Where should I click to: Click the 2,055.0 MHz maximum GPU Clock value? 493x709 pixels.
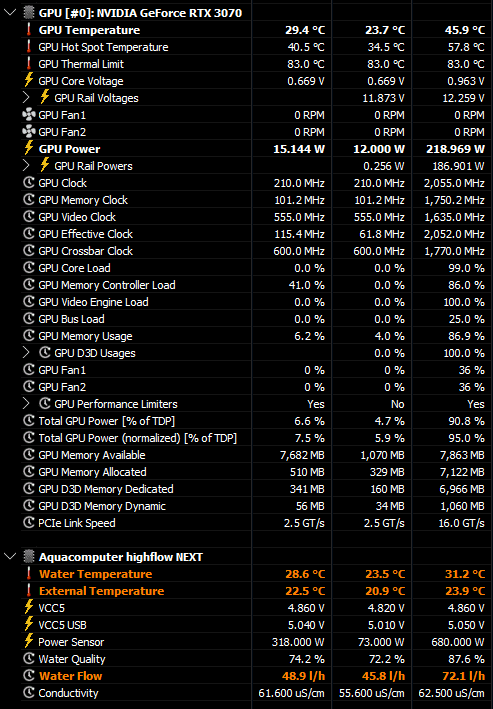454,183
